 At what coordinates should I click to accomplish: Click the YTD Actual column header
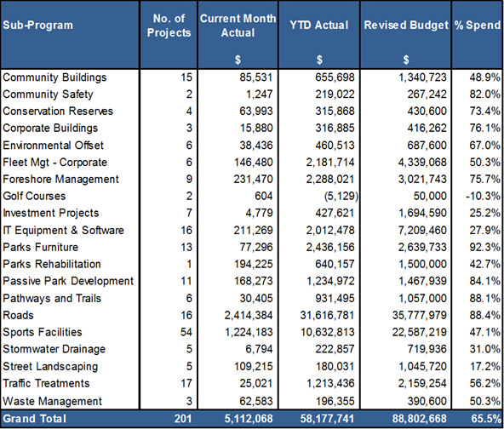pos(319,35)
